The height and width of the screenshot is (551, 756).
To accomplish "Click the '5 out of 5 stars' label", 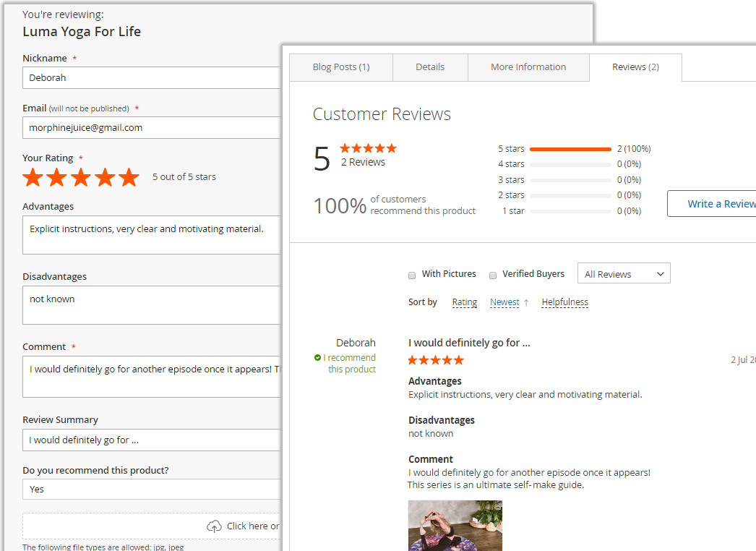I will 184,177.
